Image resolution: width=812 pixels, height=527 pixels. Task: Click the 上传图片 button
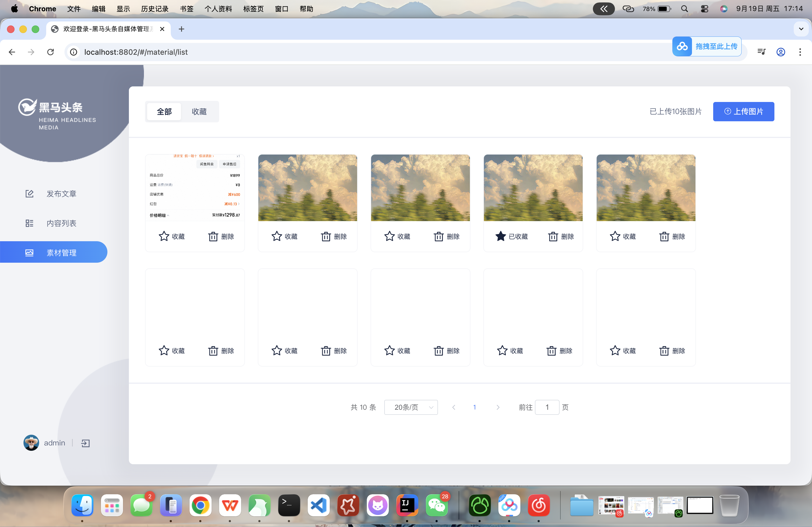click(x=744, y=111)
